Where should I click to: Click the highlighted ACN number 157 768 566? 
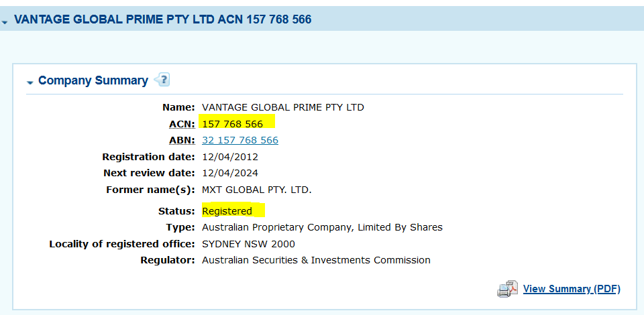click(x=233, y=124)
